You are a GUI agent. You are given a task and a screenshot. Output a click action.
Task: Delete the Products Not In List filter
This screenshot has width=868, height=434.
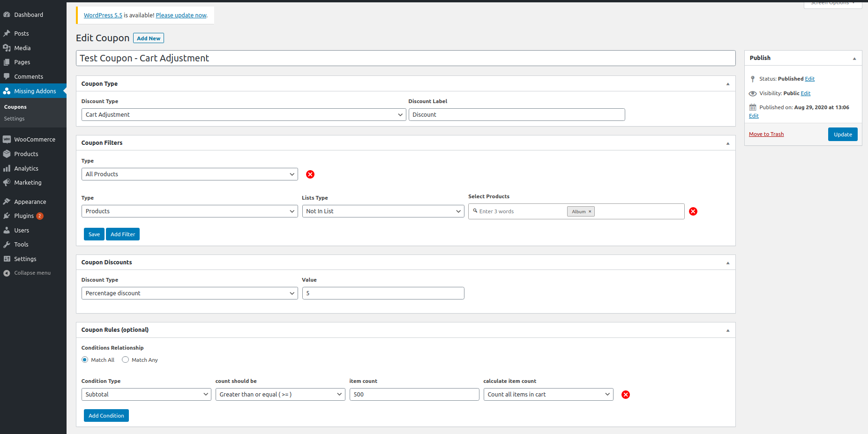(x=693, y=211)
